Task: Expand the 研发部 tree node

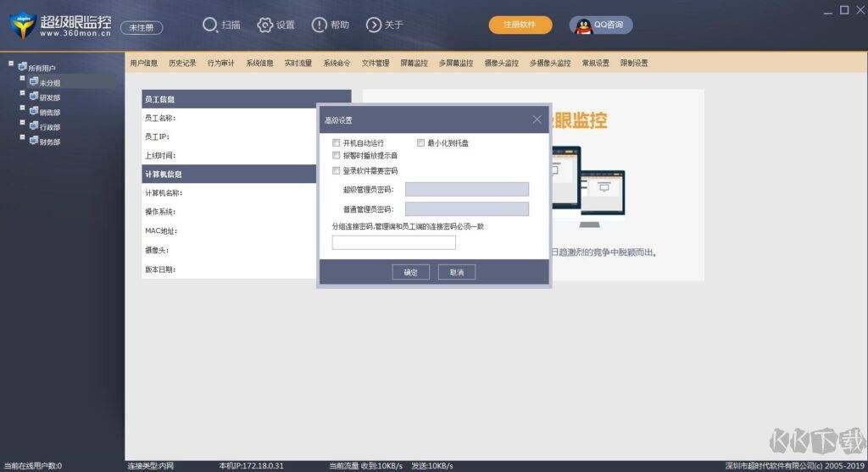Action: click(x=22, y=93)
